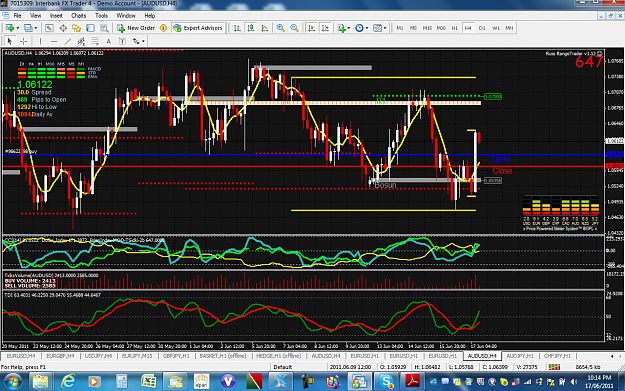Open the Indicators dropdown arrow
Screen dimensions: 625x391
(349, 28)
